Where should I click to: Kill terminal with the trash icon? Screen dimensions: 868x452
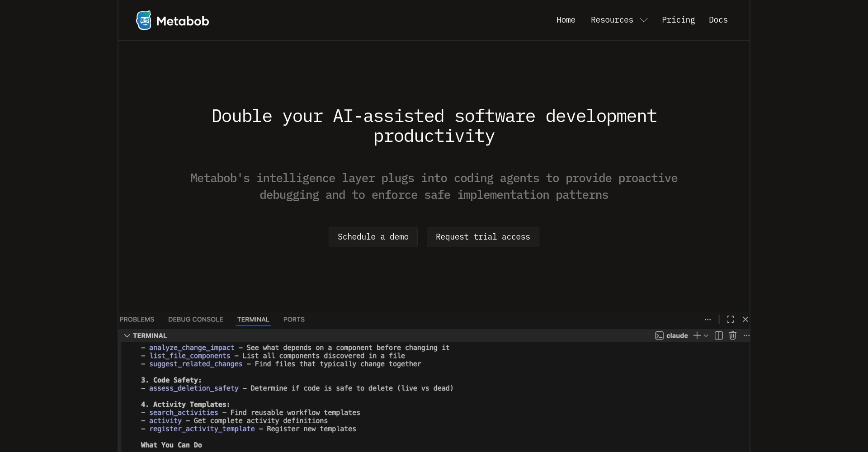click(x=733, y=335)
